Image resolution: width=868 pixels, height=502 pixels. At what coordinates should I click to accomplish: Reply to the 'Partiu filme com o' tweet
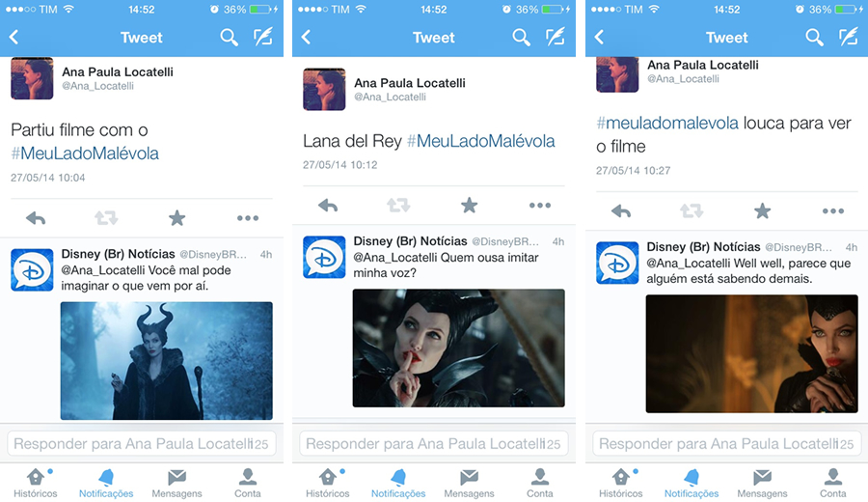point(36,218)
